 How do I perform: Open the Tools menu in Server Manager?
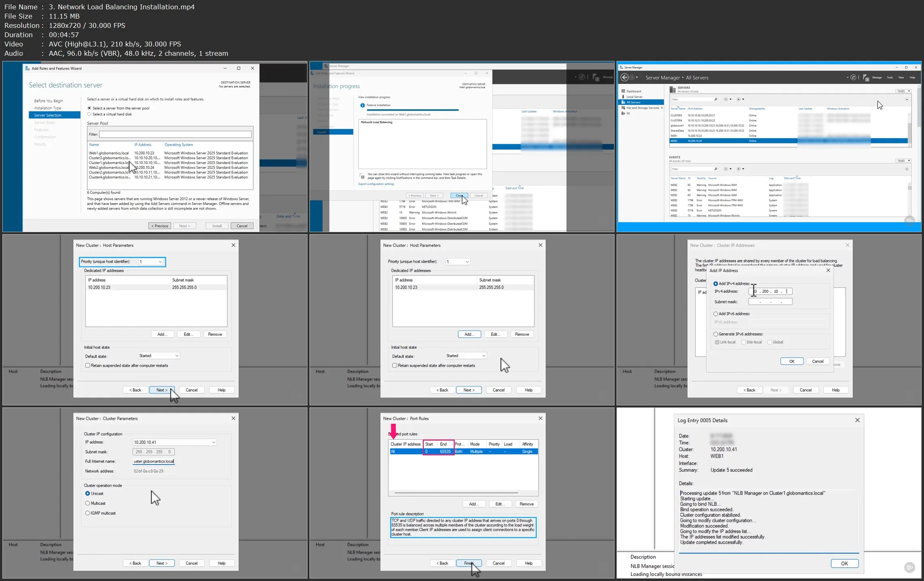pyautogui.click(x=890, y=78)
